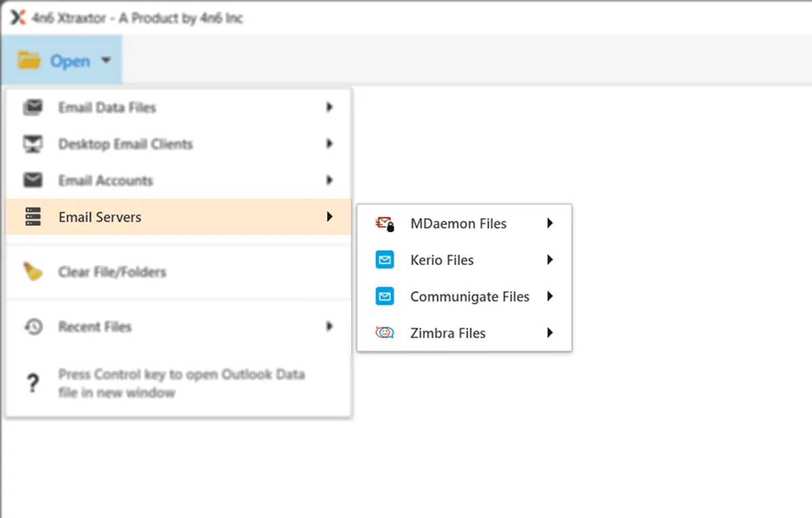Click the Open folder icon
Viewport: 812px width, 518px height.
[29, 61]
